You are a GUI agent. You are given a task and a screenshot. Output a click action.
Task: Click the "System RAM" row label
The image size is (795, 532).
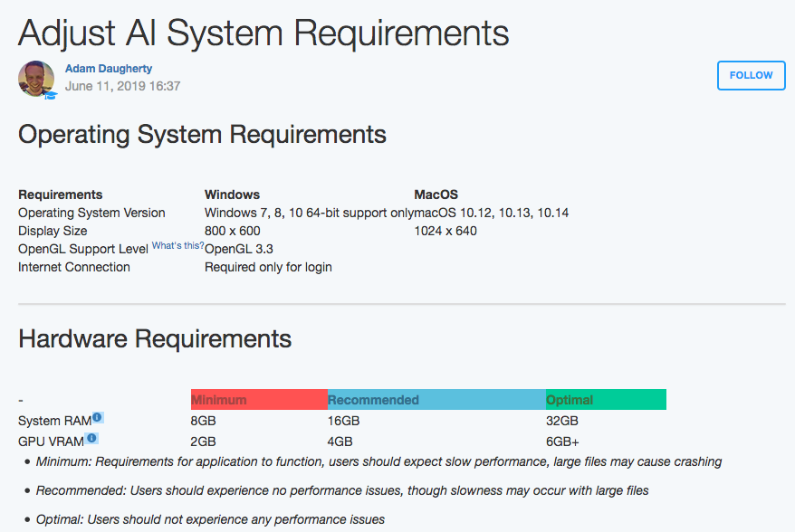click(54, 421)
